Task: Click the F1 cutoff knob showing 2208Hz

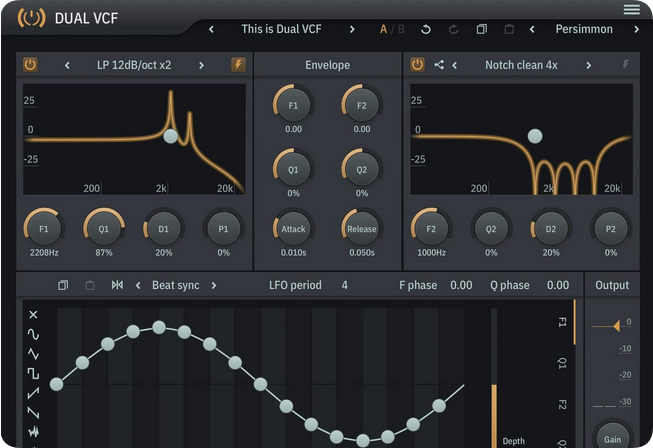Action: [44, 229]
